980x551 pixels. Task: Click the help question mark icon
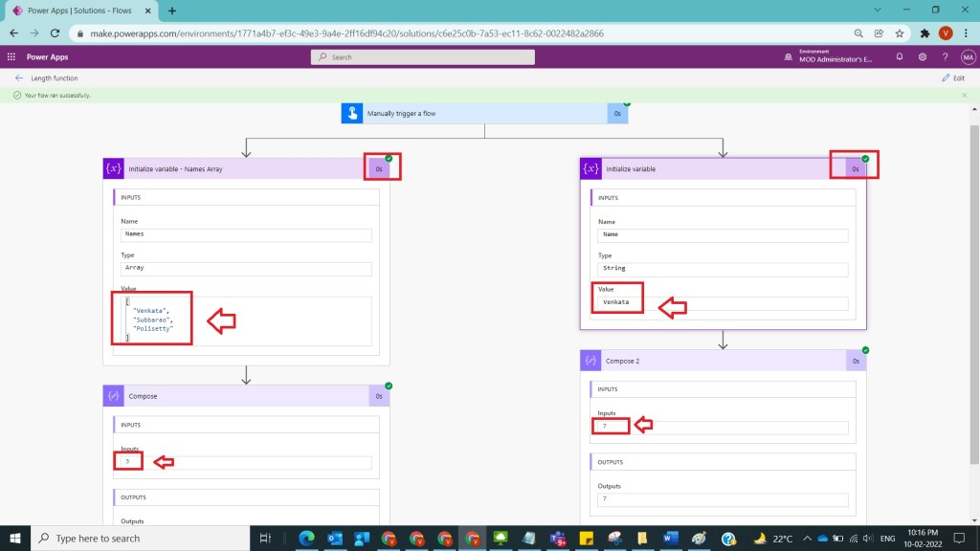pyautogui.click(x=945, y=57)
